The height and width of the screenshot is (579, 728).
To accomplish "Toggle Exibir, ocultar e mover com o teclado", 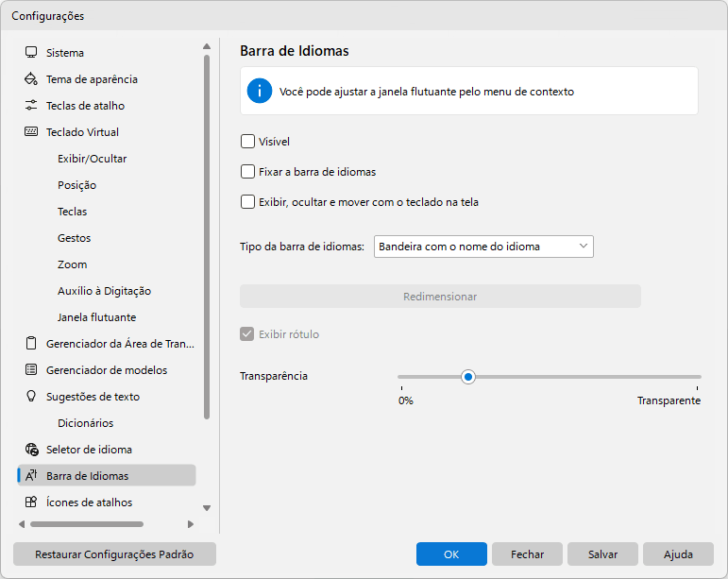I will click(247, 202).
